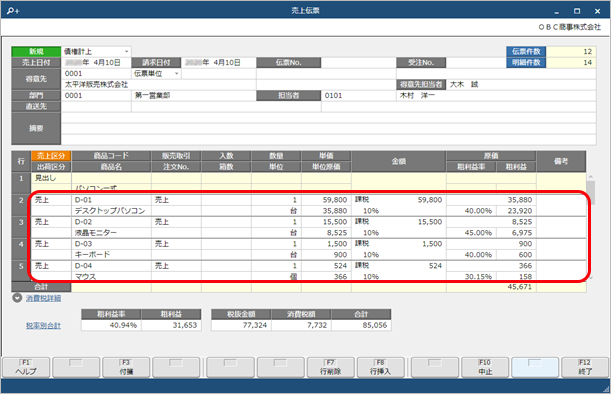
Task: Click the 伝票No. input field
Action: pyautogui.click(x=358, y=62)
